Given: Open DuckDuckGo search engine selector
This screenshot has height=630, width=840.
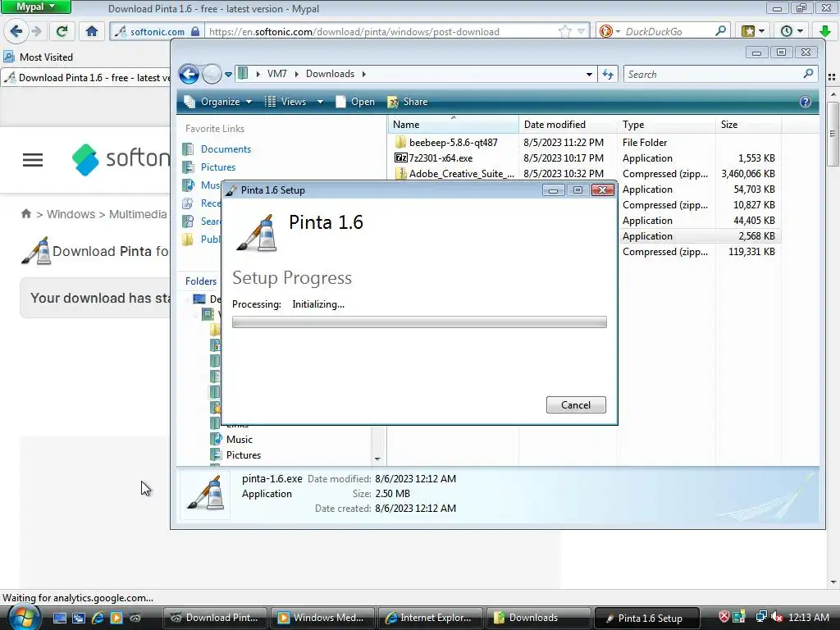Looking at the screenshot, I should coord(609,32).
